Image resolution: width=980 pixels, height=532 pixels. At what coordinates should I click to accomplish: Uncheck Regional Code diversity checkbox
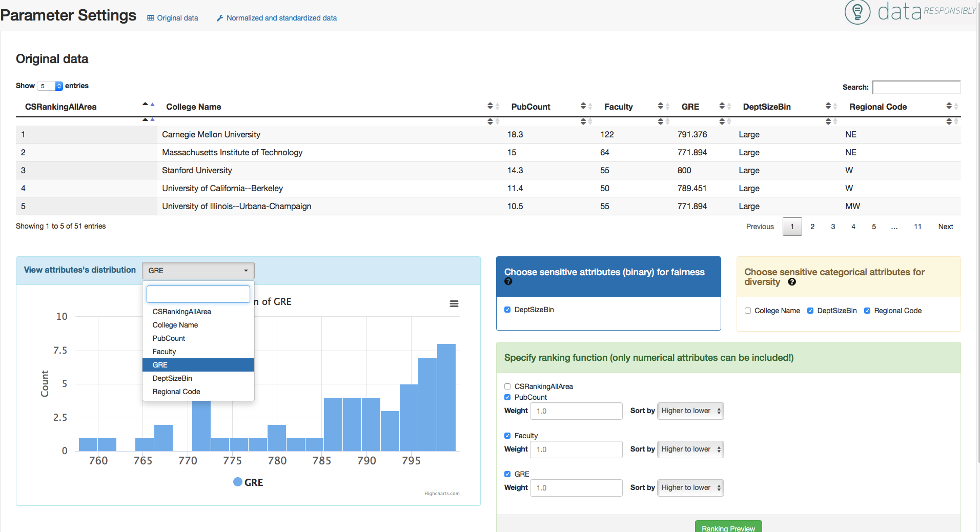867,311
